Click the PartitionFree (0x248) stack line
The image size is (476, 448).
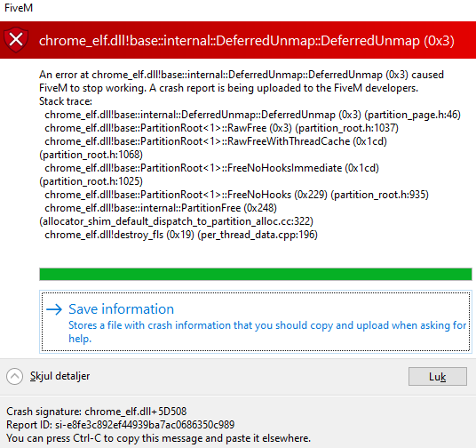coord(176,214)
